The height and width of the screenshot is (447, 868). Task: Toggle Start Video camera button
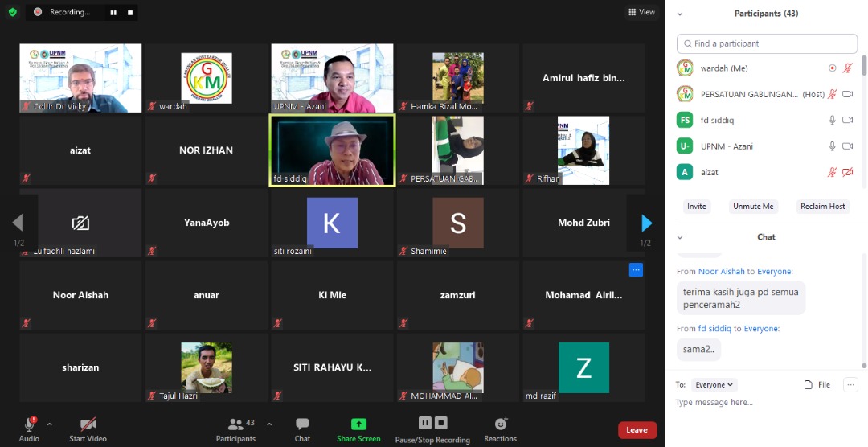[88, 424]
